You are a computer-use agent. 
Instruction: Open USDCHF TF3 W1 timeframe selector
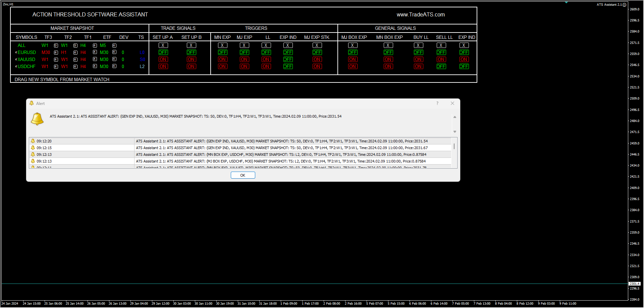tap(56, 67)
